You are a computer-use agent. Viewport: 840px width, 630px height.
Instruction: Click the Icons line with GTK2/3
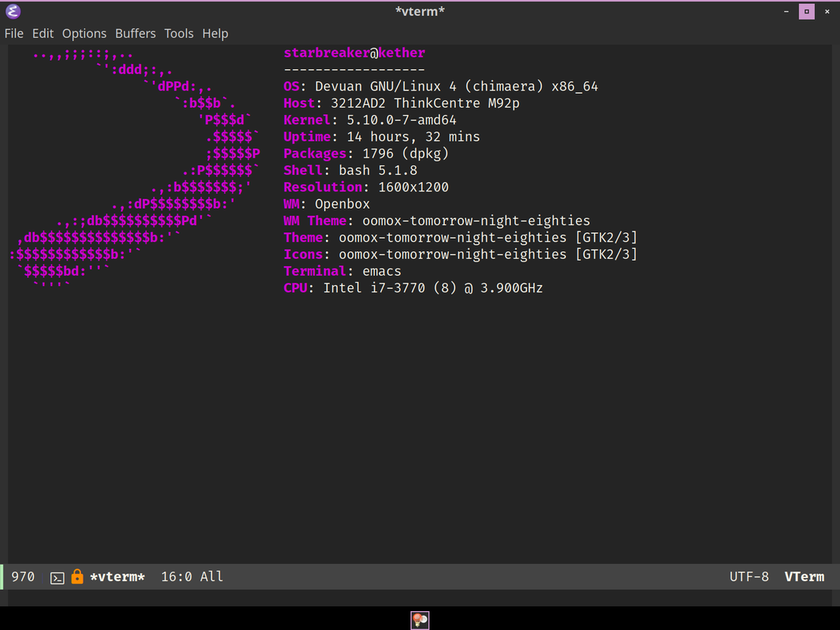point(461,254)
